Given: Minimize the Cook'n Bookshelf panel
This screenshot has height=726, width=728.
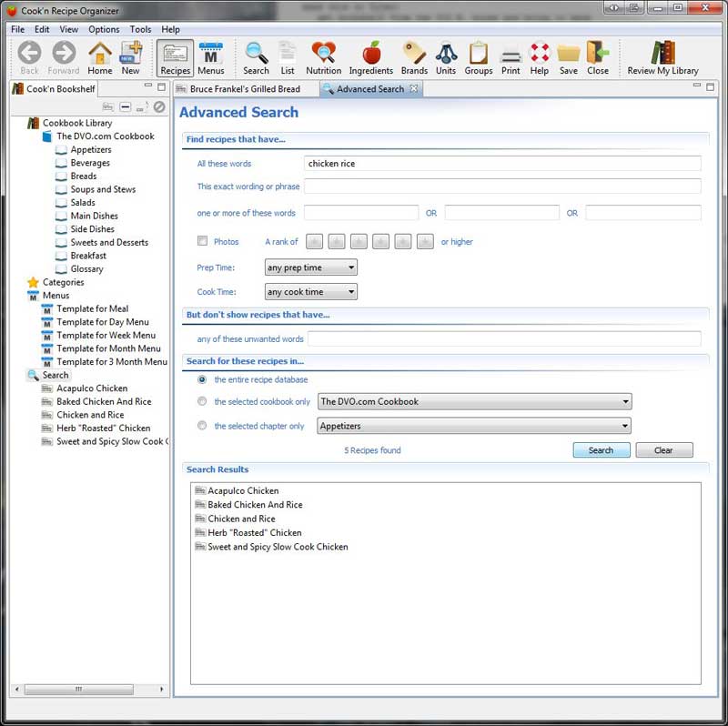Looking at the screenshot, I should 148,86.
